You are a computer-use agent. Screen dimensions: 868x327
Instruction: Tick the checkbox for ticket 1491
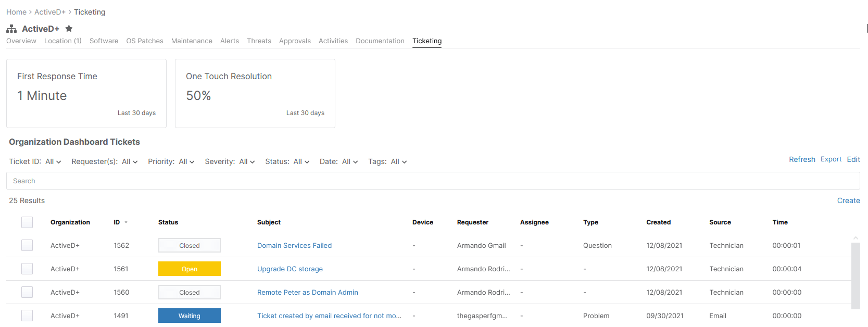(27, 316)
